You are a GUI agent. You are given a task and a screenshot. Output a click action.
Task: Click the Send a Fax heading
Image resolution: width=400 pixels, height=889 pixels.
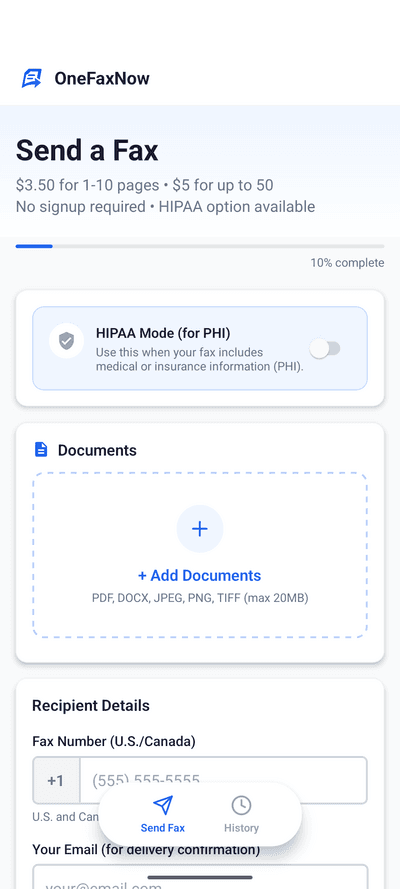click(x=87, y=151)
